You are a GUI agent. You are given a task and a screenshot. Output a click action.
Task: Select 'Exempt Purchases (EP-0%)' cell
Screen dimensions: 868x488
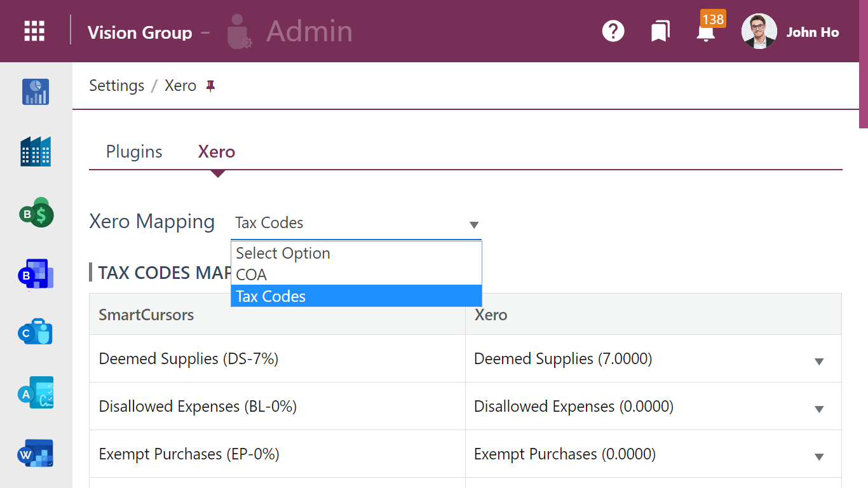tap(277, 454)
